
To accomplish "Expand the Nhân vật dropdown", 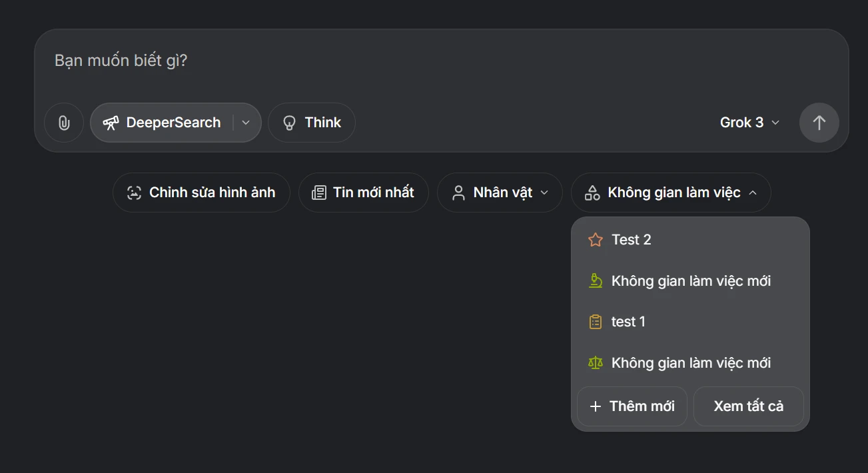I will (500, 193).
